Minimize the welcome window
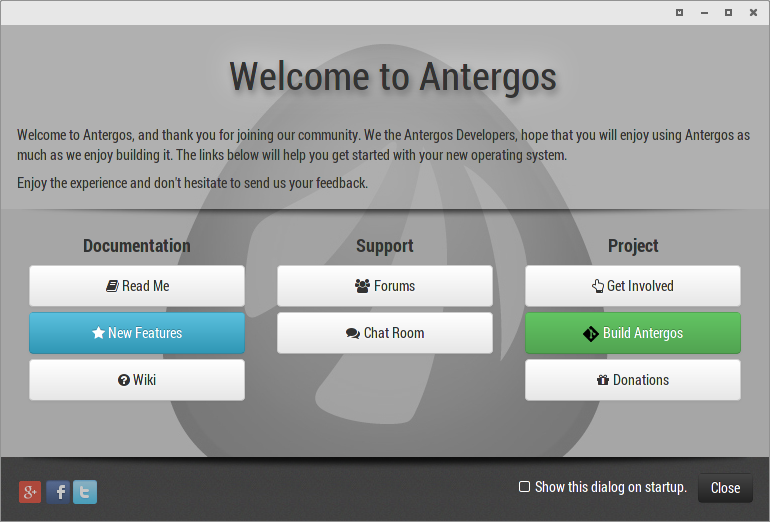The height and width of the screenshot is (522, 770). click(704, 13)
